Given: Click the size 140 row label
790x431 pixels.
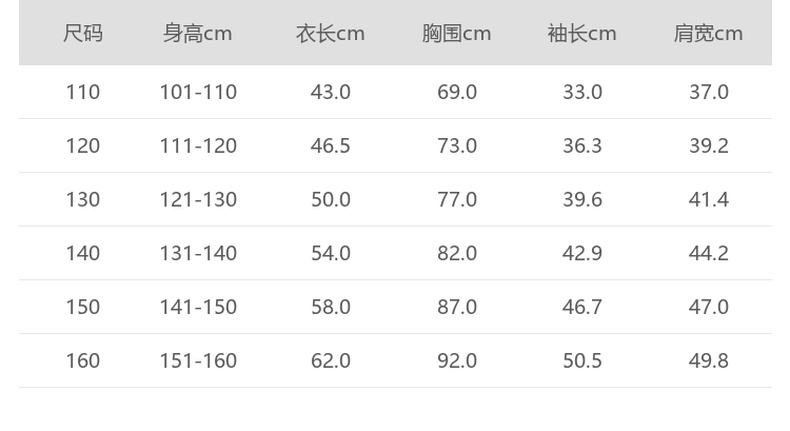Looking at the screenshot, I should coord(83,254).
